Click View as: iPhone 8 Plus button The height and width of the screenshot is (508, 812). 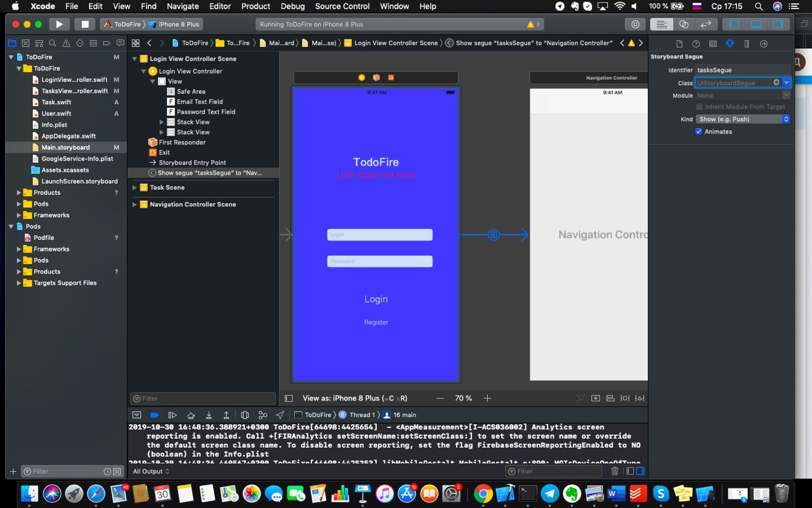point(355,398)
